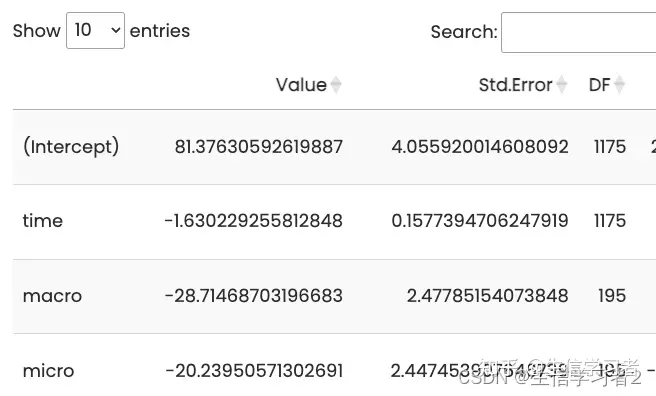The image size is (656, 396).
Task: Click the Value column header
Action: [x=301, y=85]
